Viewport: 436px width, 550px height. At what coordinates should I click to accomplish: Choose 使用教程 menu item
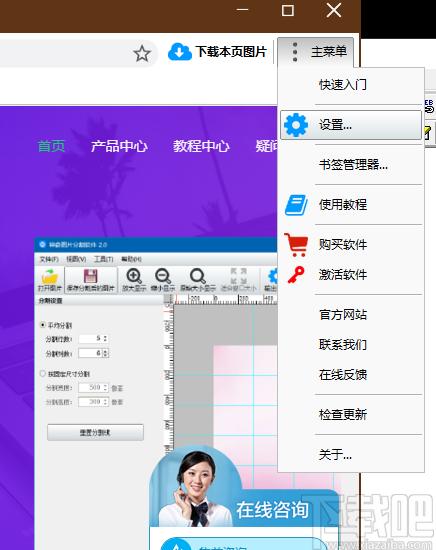pyautogui.click(x=343, y=204)
